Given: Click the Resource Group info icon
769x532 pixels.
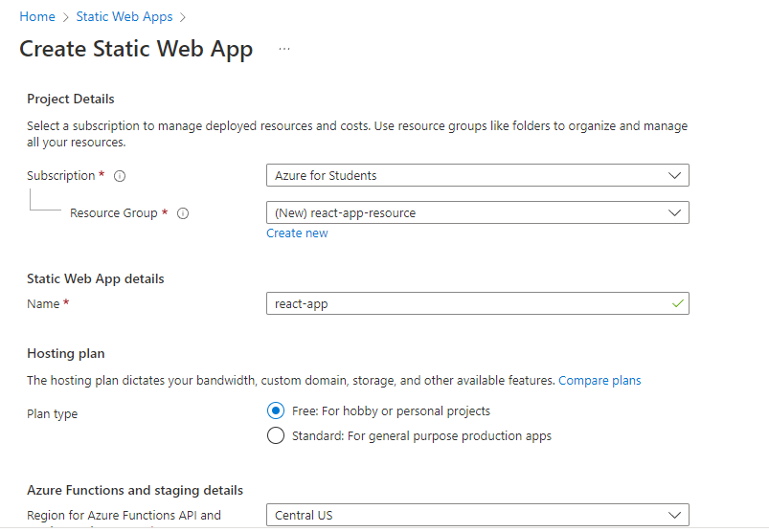Looking at the screenshot, I should [183, 213].
